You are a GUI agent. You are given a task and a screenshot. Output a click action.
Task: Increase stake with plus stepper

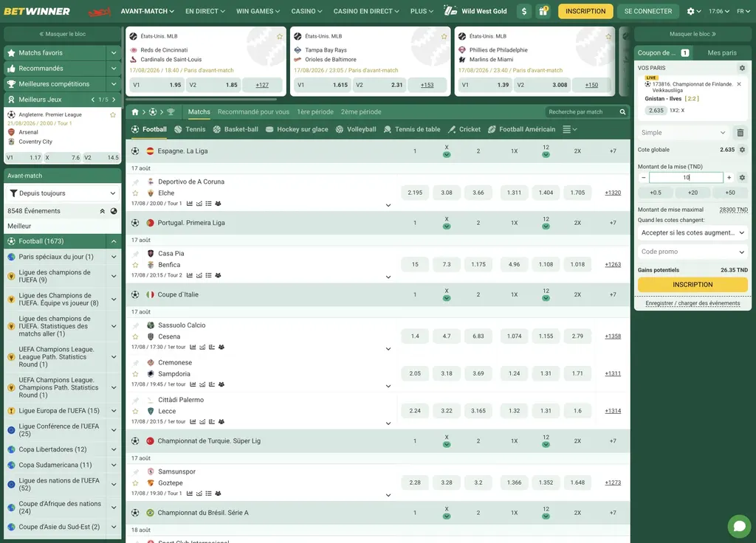click(x=729, y=178)
